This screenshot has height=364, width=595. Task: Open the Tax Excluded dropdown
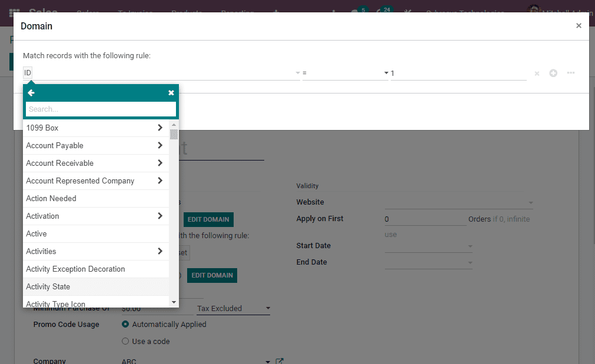(232, 308)
